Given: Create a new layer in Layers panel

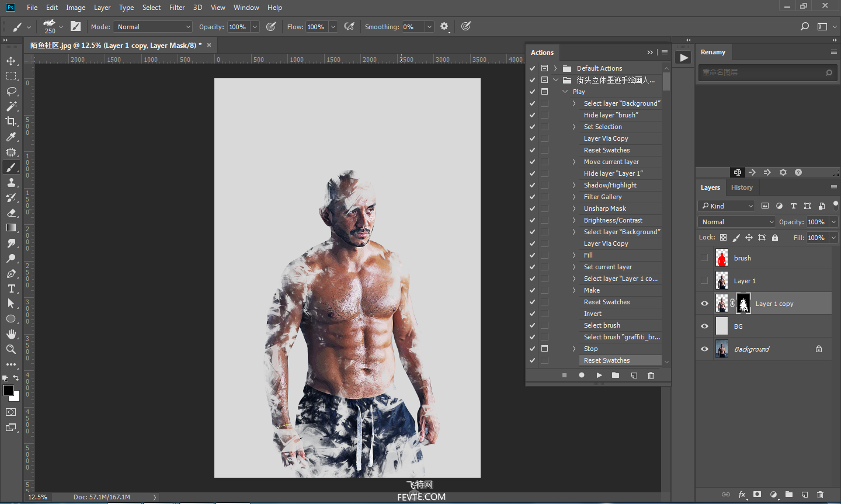Looking at the screenshot, I should [804, 494].
